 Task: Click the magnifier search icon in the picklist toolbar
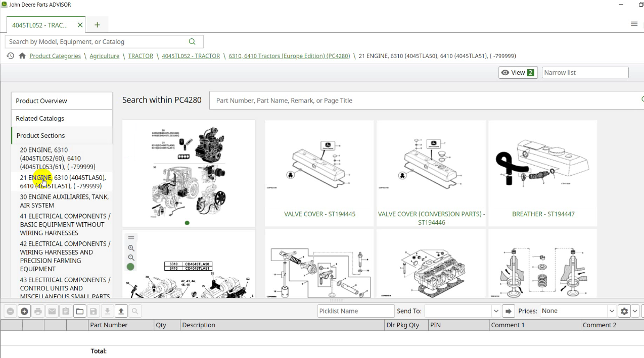coord(135,312)
